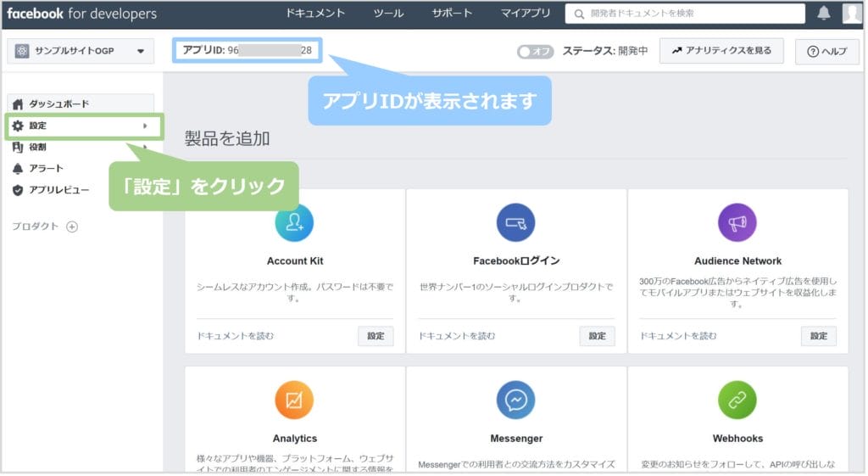Click 設定 button on Audience Network card
Viewport: 868px width, 476px height.
click(821, 337)
